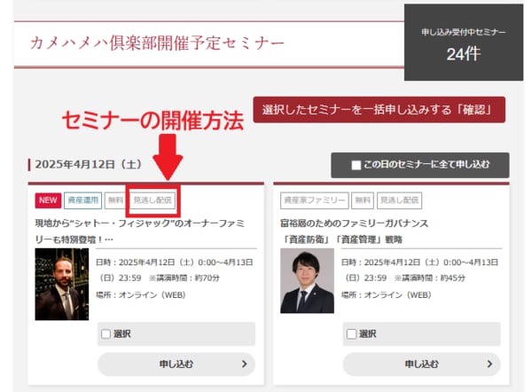Click the 無料 tag on the Château Figeac seminar
532x392 pixels.
click(x=115, y=201)
